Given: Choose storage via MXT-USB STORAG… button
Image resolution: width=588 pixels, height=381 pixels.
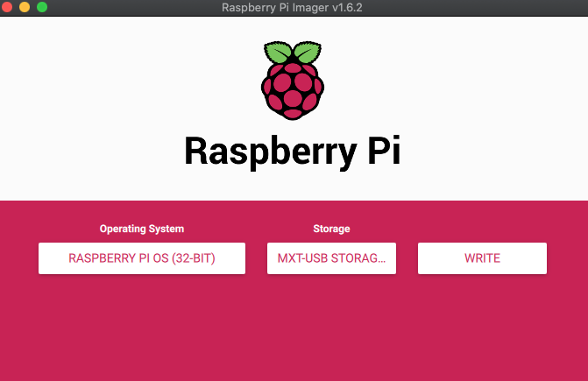Looking at the screenshot, I should (x=331, y=258).
